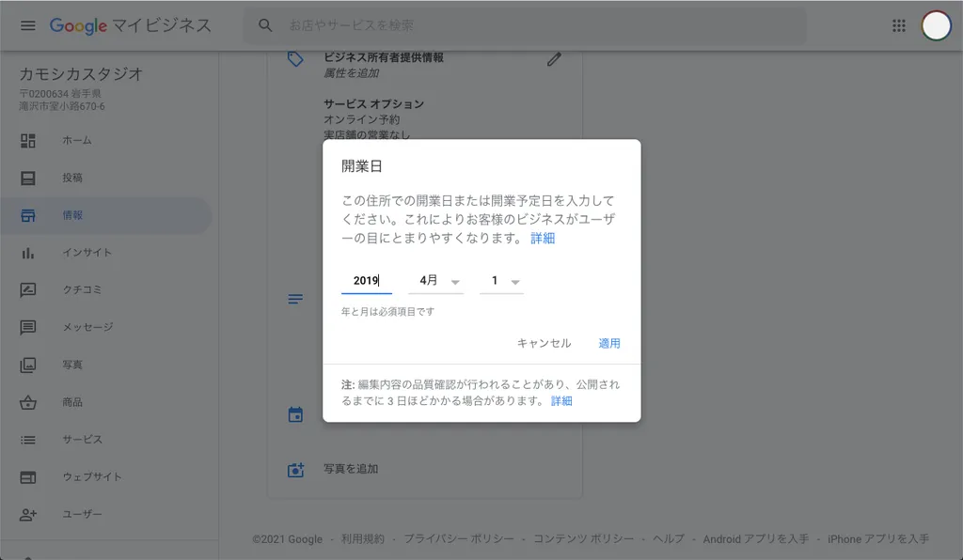
Task: Click the year field containing 2019
Action: click(367, 281)
